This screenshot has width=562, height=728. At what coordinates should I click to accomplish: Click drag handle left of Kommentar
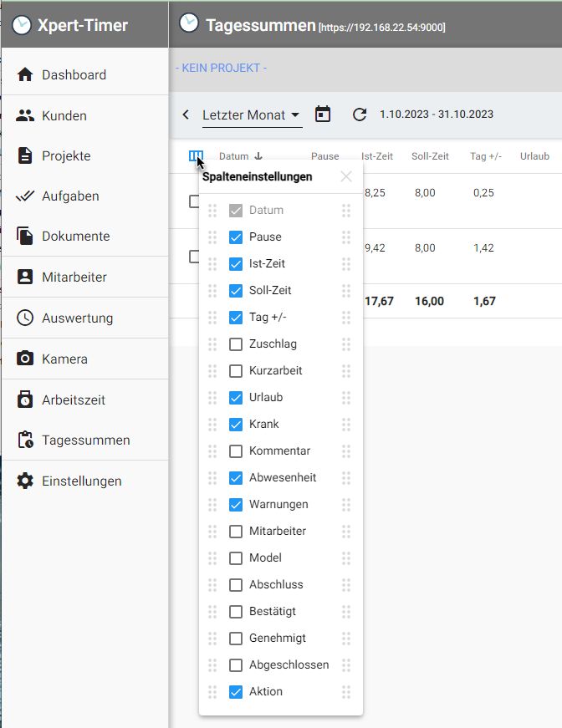tap(212, 451)
